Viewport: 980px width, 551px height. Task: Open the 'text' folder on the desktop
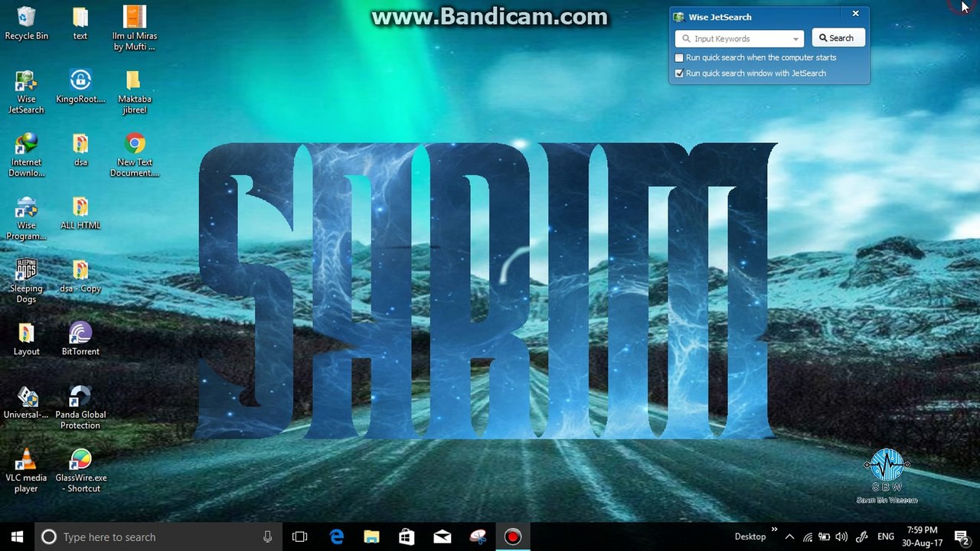tap(80, 23)
